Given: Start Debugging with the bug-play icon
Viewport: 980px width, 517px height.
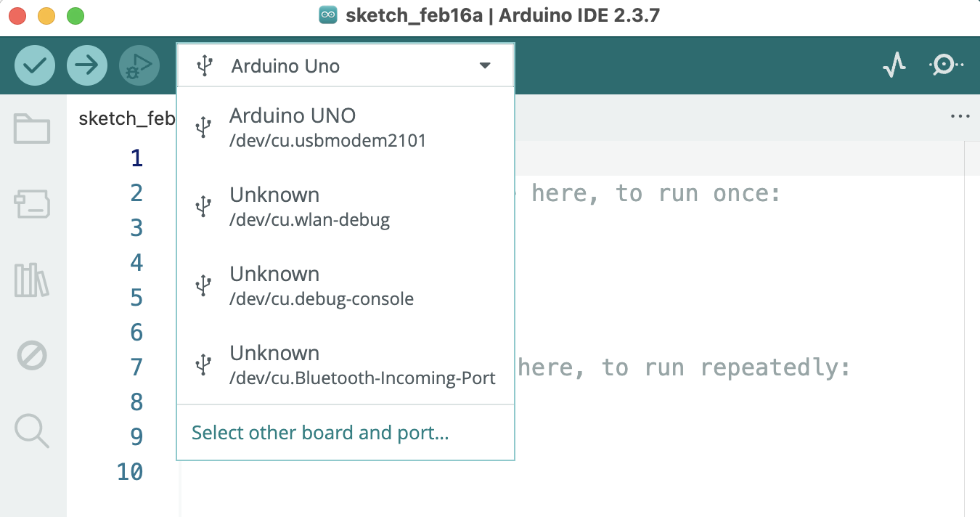Looking at the screenshot, I should coord(139,66).
